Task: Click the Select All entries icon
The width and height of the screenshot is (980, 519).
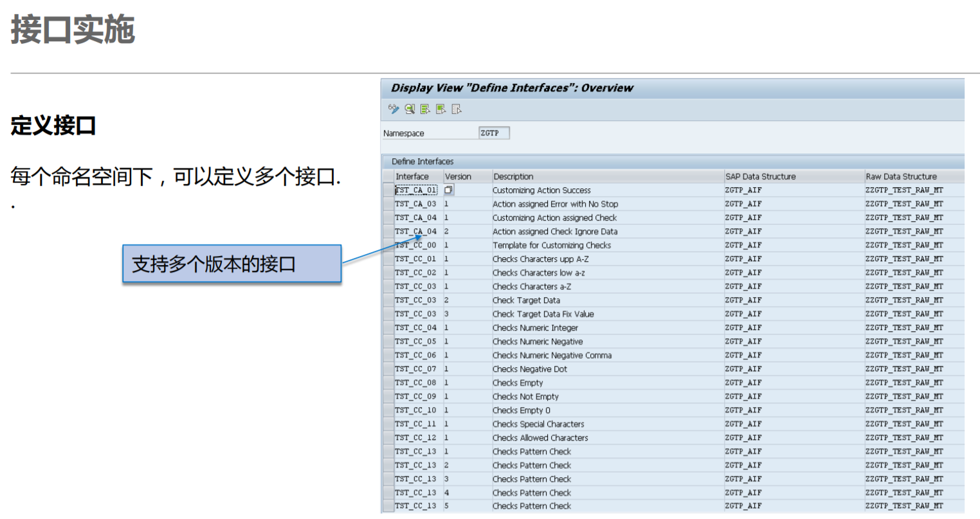Action: click(424, 109)
